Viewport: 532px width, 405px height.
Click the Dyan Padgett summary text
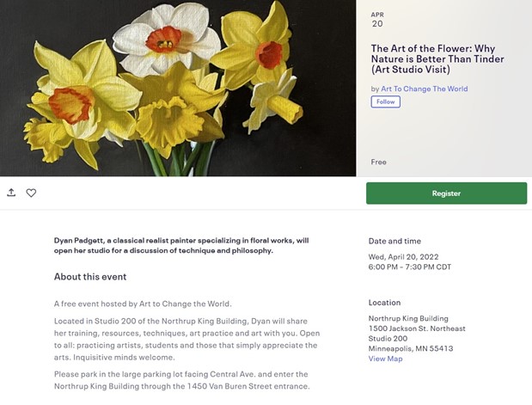click(180, 245)
